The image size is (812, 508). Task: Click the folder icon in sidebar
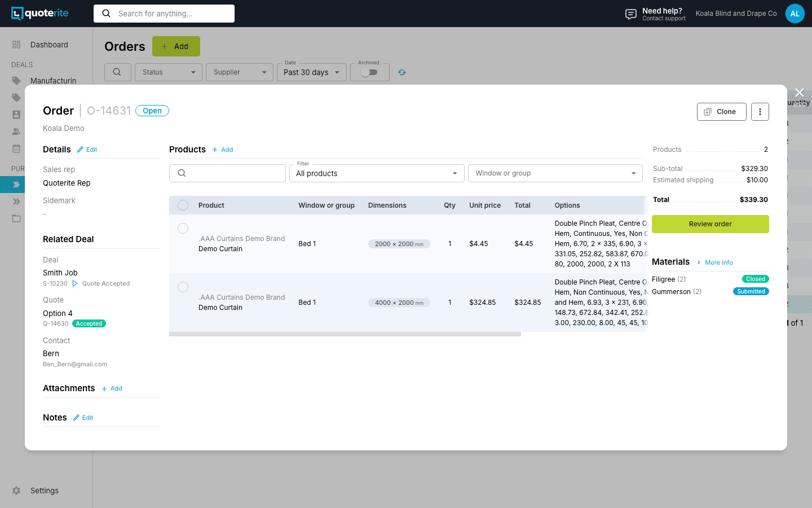[16, 218]
